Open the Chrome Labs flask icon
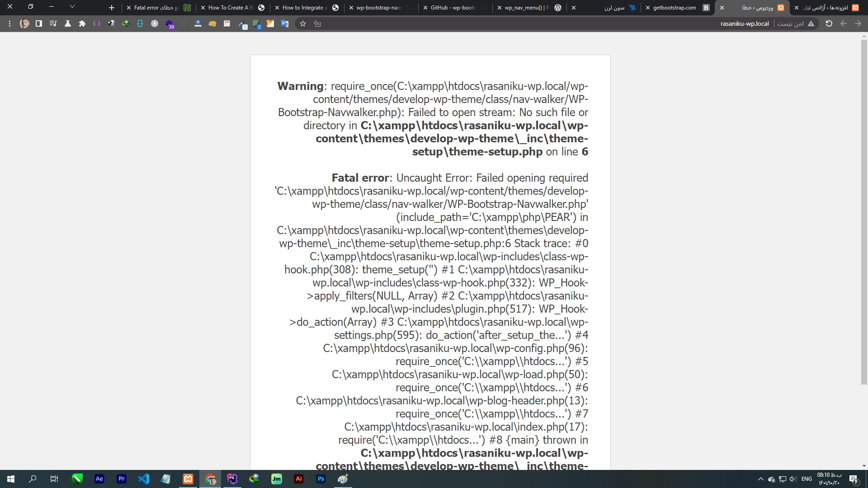Viewport: 868px width, 488px height. [68, 23]
